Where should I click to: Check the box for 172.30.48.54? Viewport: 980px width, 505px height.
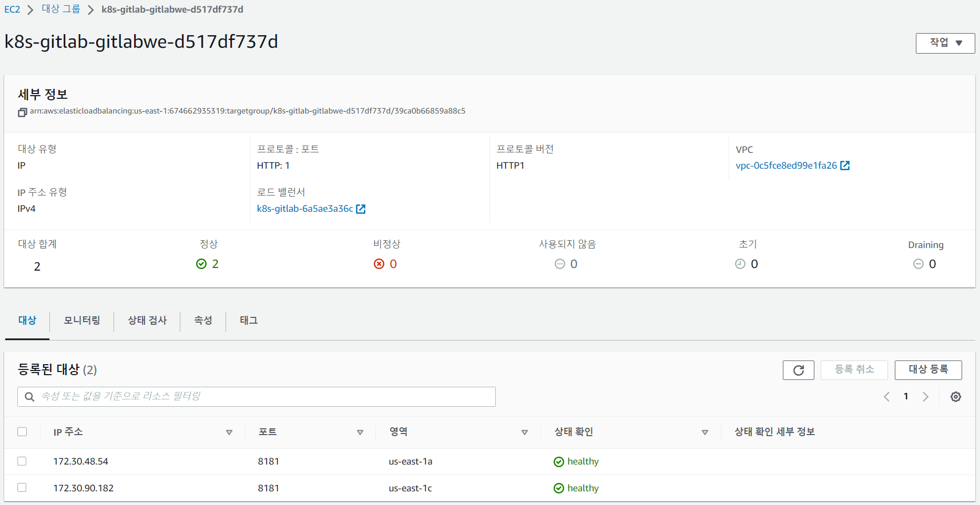pos(22,461)
